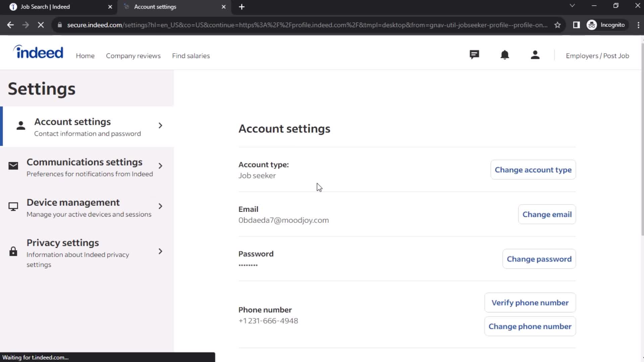Select the Account settings browser tab

(174, 7)
